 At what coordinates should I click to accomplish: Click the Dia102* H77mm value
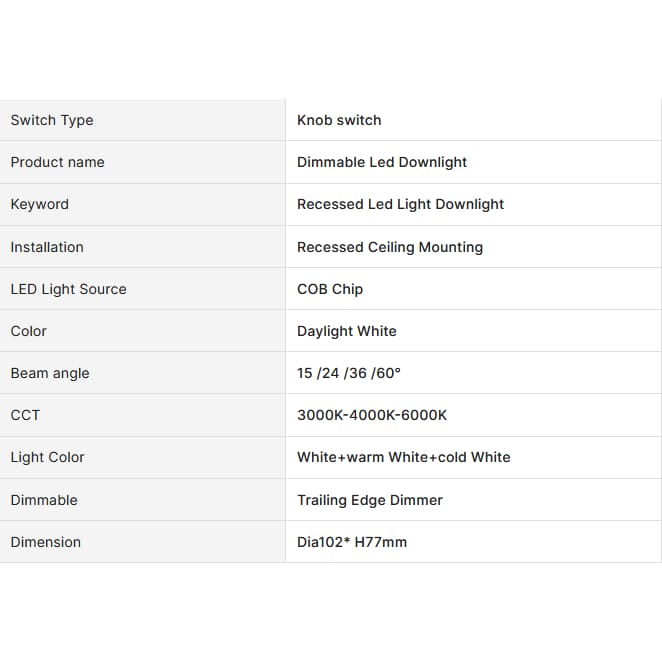[x=352, y=542]
